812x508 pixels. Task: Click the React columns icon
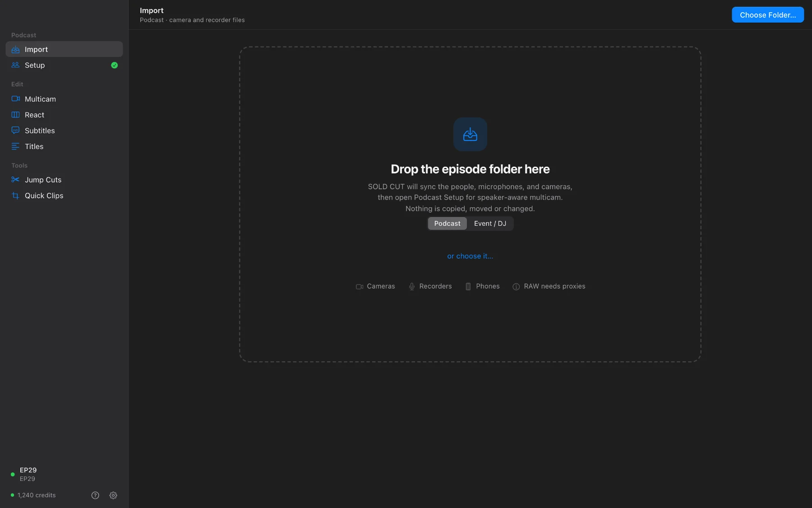(15, 115)
